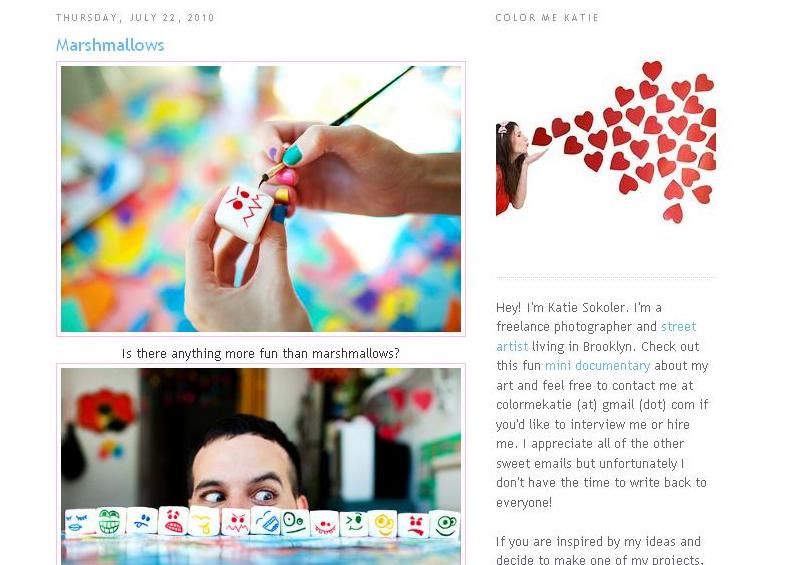
Task: Follow the mini documentary link
Action: pyautogui.click(x=597, y=366)
